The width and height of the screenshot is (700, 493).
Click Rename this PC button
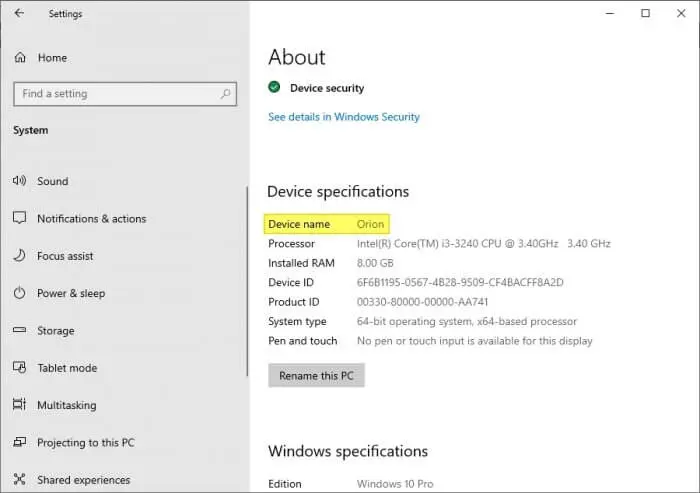316,376
